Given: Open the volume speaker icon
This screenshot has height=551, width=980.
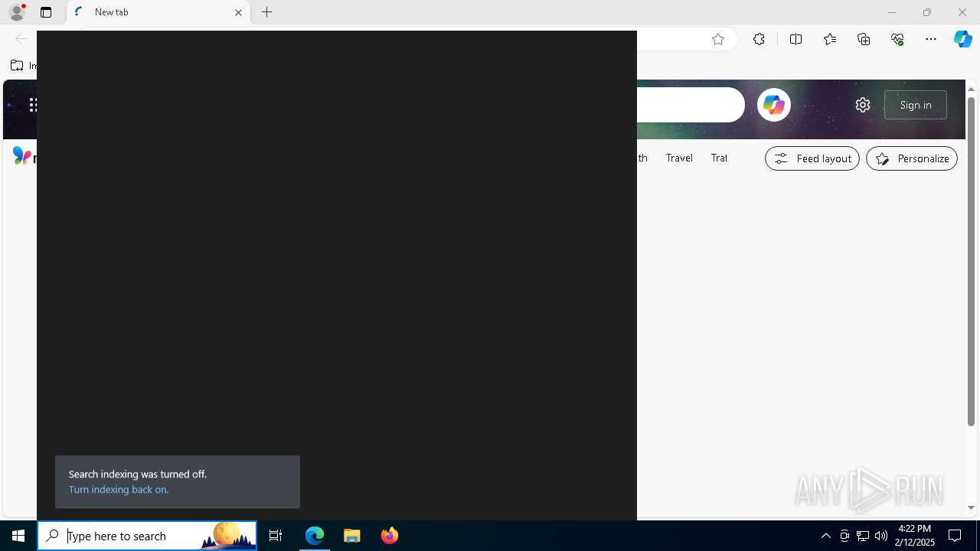Looking at the screenshot, I should pyautogui.click(x=881, y=536).
